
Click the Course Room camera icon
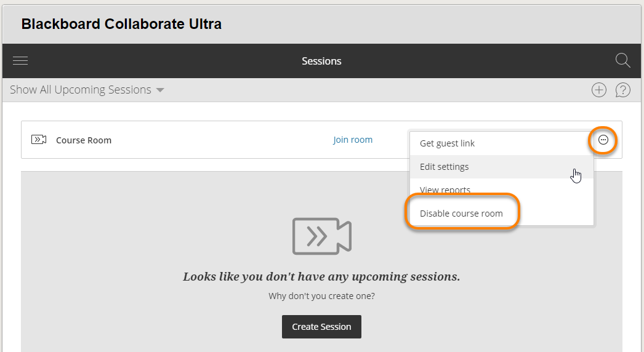[x=39, y=140]
